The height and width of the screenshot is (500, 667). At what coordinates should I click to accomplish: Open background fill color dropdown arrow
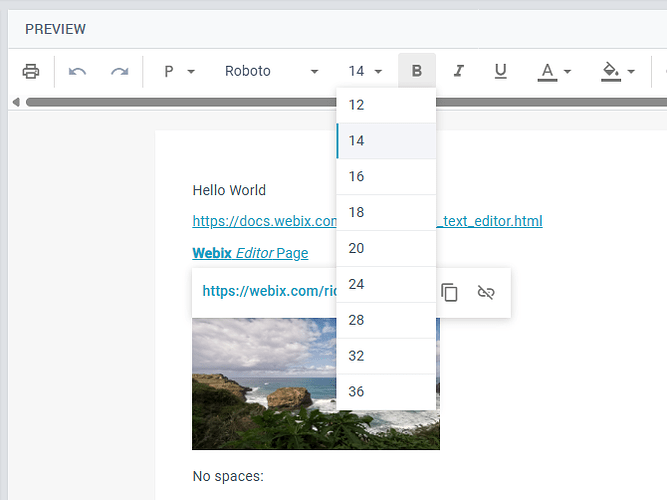click(631, 71)
